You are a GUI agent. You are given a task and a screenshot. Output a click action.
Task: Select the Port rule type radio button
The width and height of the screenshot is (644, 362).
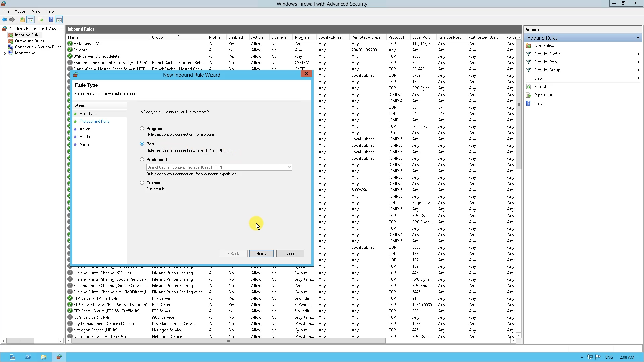[142, 144]
